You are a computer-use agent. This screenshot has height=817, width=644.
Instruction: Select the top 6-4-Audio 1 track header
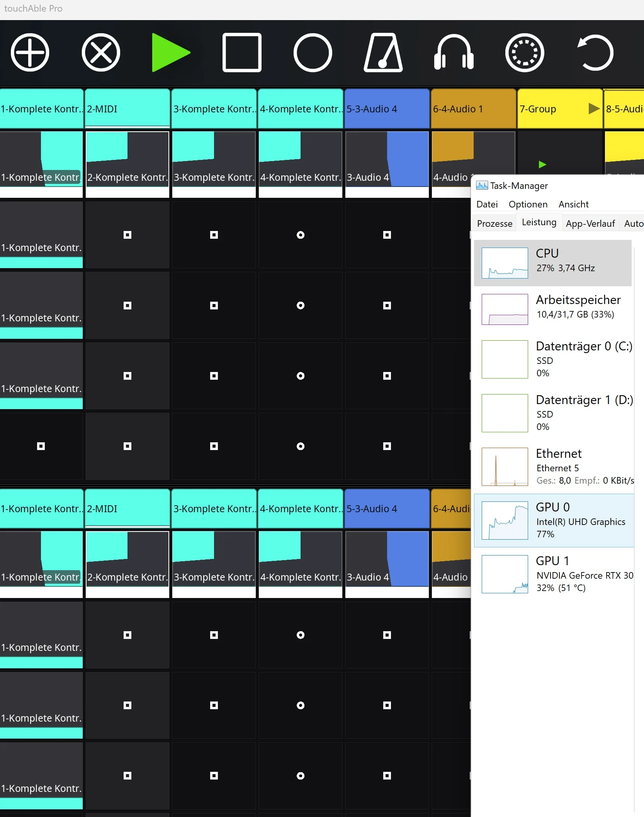(474, 109)
